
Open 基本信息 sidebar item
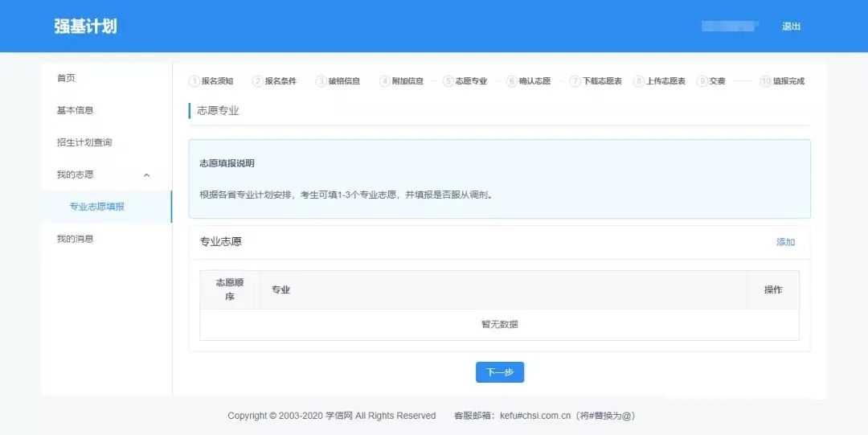coord(75,110)
